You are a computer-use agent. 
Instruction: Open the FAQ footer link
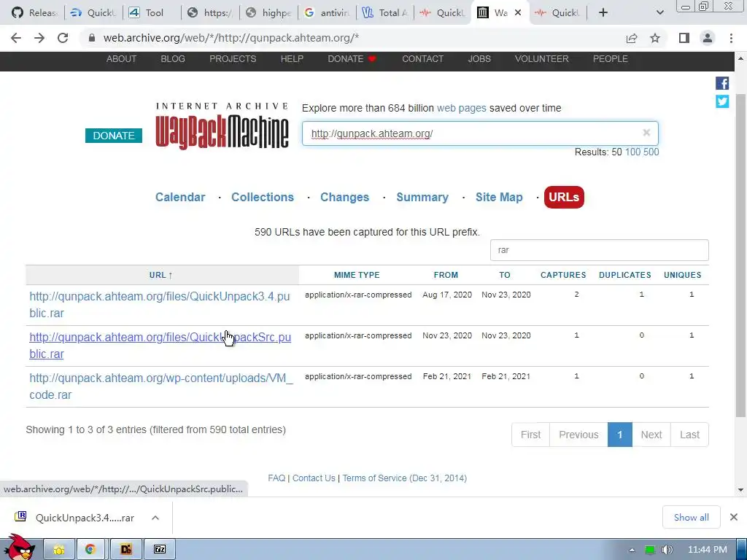point(276,478)
